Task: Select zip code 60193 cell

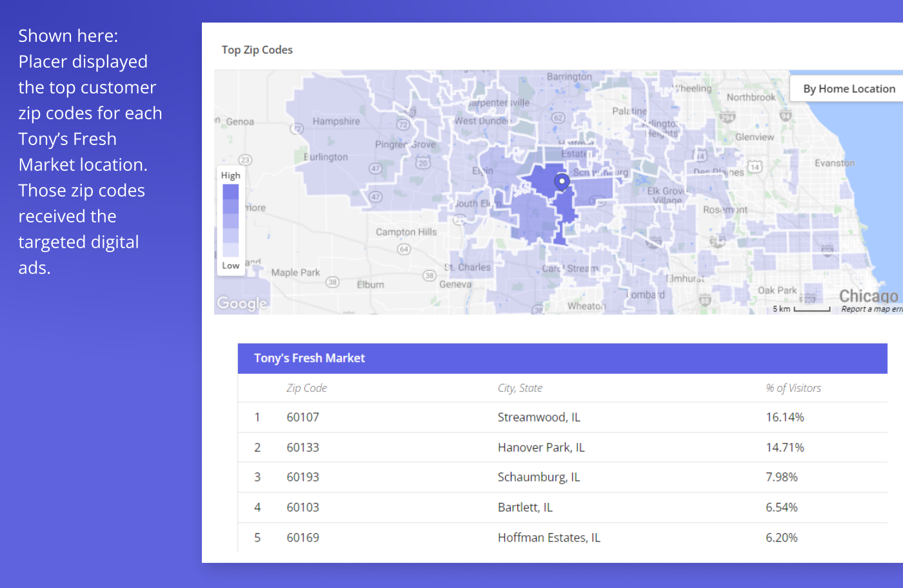Action: 303,477
